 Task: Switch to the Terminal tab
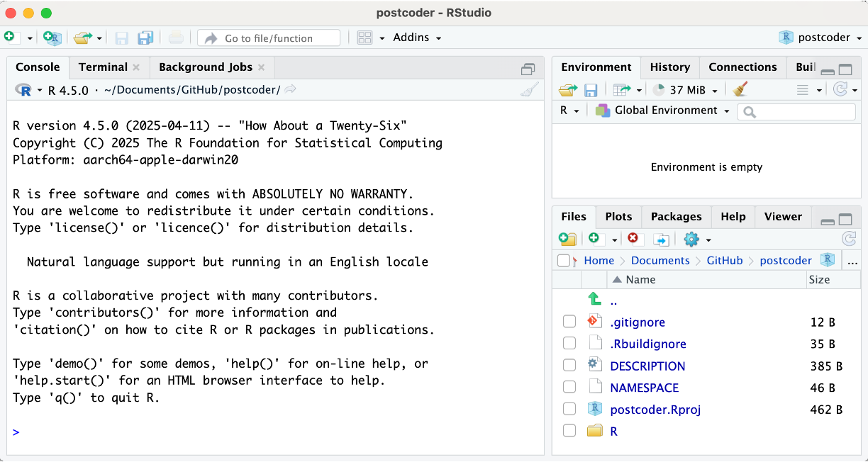coord(103,67)
